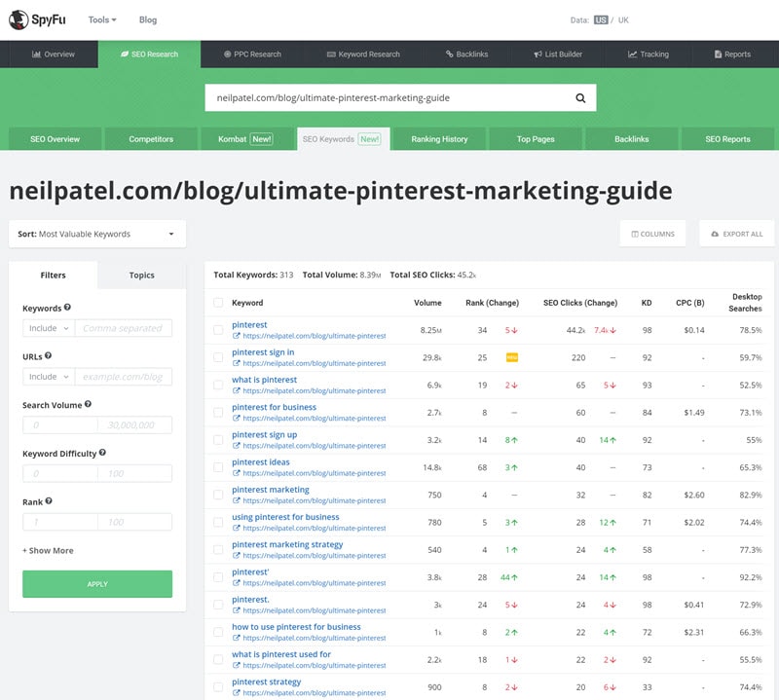Viewport: 779px width, 700px height.
Task: Switch to the Keyword Research tab
Action: click(363, 55)
